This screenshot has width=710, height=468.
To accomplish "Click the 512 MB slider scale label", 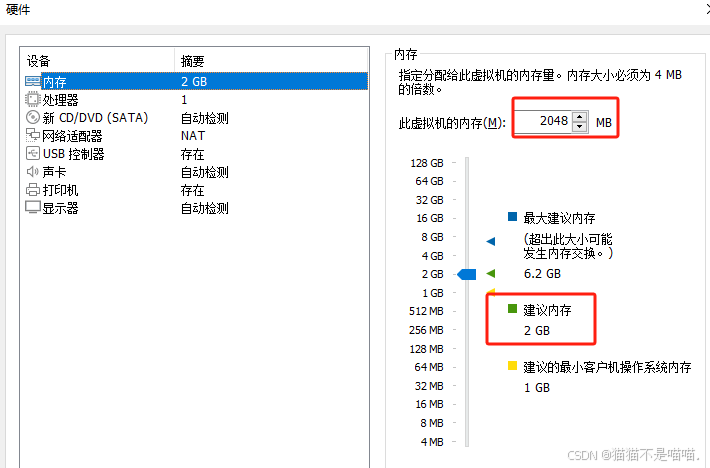I will (426, 311).
